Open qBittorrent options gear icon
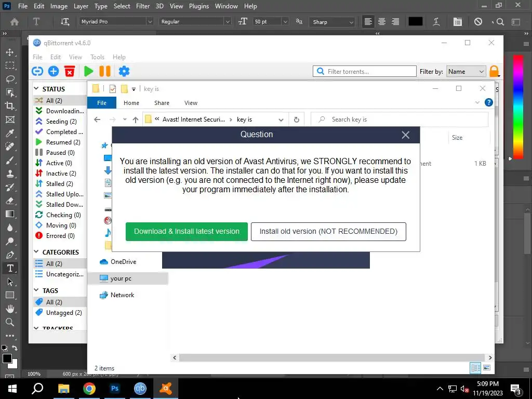 pos(124,71)
